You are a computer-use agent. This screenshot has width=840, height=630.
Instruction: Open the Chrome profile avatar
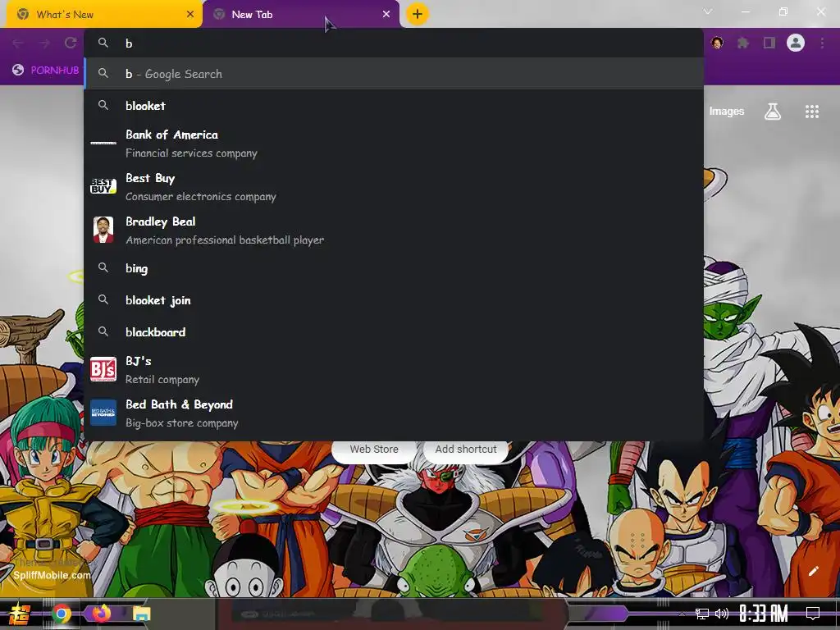click(796, 43)
